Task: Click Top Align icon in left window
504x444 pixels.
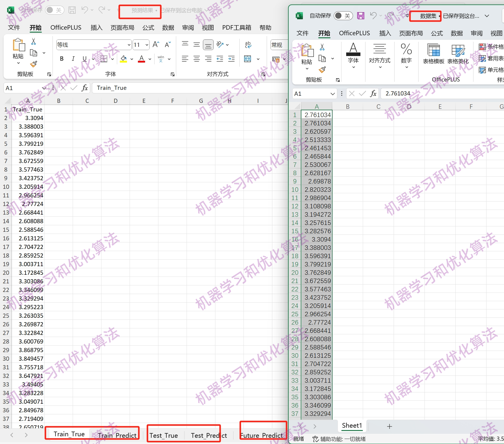Action: click(x=185, y=44)
